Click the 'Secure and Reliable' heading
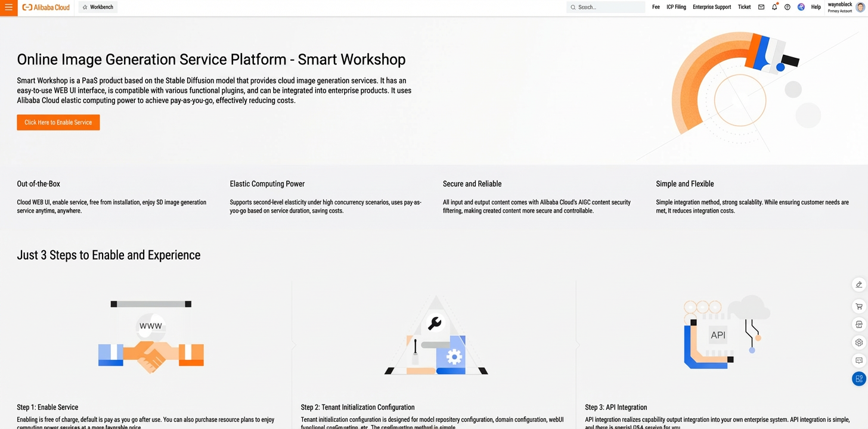Image resolution: width=868 pixels, height=429 pixels. coord(472,184)
